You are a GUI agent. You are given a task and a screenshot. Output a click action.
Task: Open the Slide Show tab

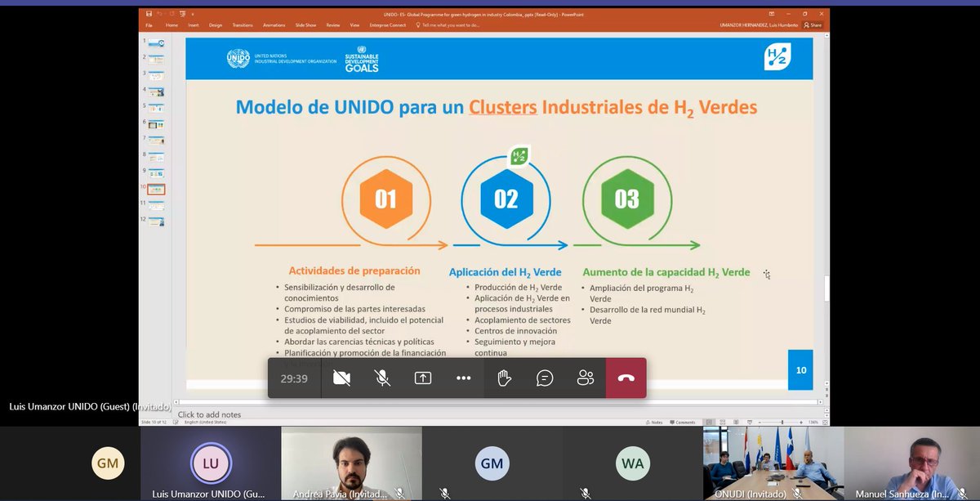[x=306, y=25]
